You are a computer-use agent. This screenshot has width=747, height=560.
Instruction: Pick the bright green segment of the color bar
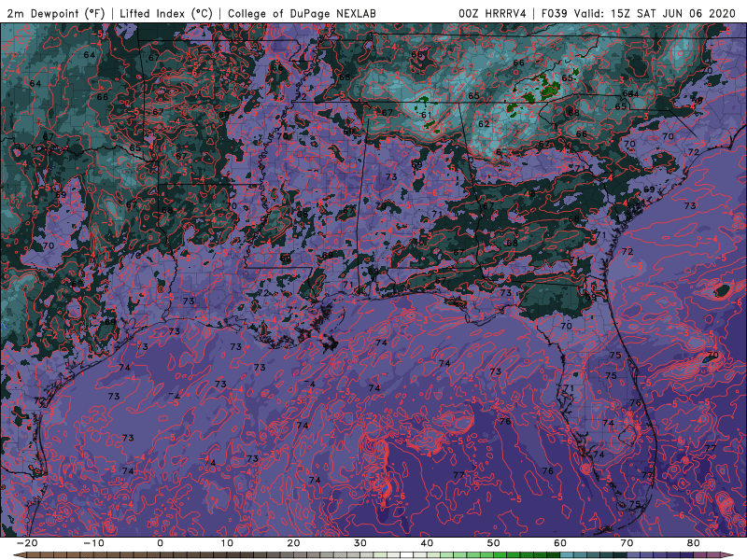pos(500,554)
